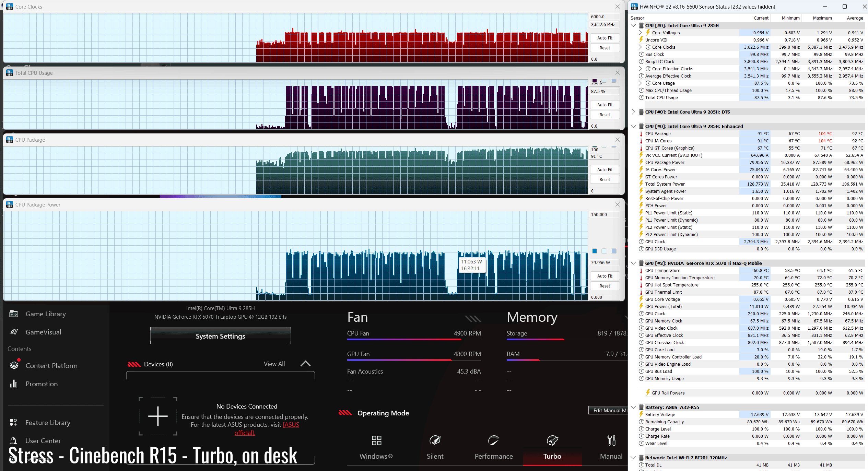Click Reset in Total CPU Usage graph
Viewport: 868px width, 471px height.
[x=605, y=115]
